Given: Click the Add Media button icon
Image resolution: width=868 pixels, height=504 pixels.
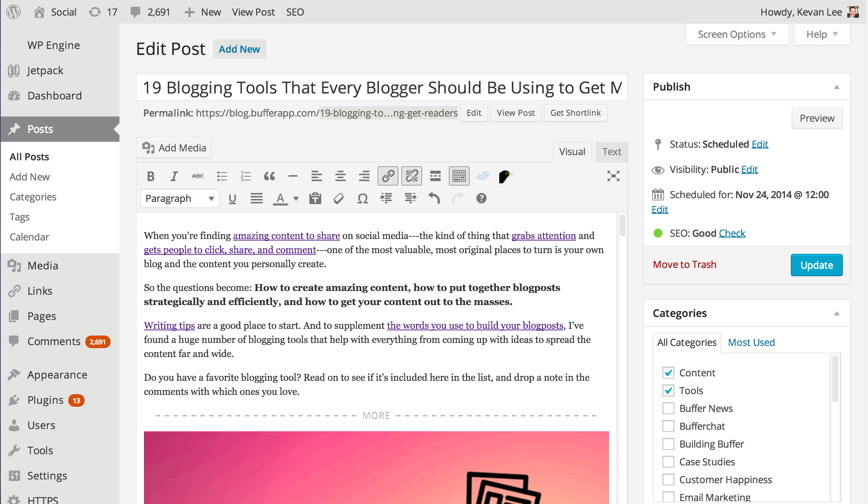Looking at the screenshot, I should pyautogui.click(x=148, y=148).
